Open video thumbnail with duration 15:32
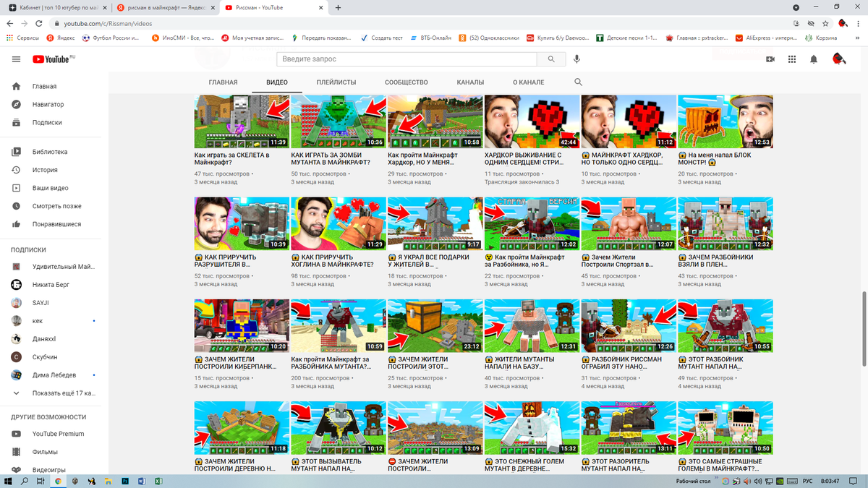Viewport: 868px width, 488px height. point(532,428)
